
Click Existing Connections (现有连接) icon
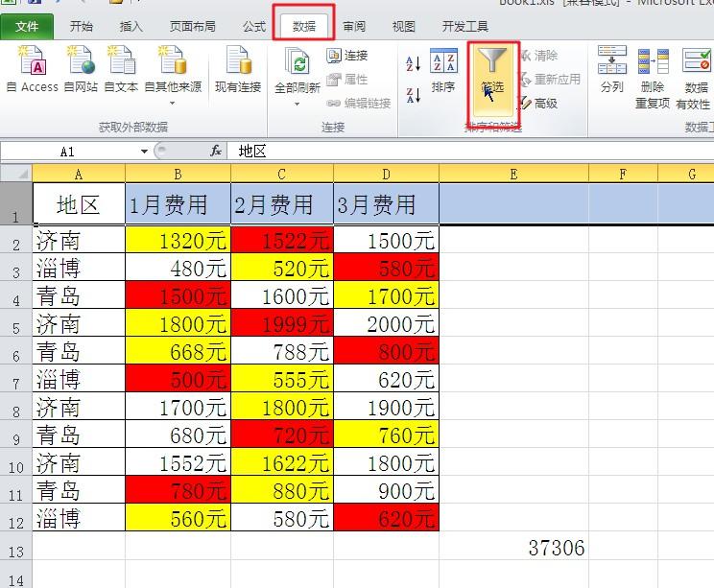[x=238, y=68]
